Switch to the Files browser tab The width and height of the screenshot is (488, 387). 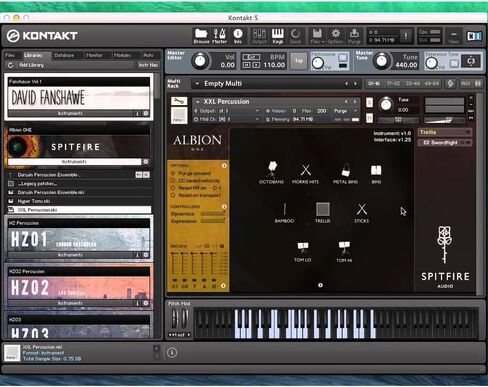10,55
